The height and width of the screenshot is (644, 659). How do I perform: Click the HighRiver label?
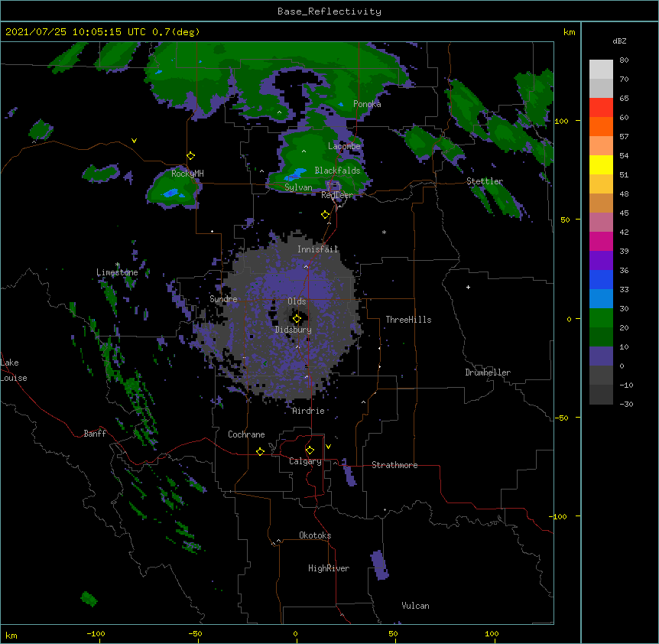(x=329, y=568)
